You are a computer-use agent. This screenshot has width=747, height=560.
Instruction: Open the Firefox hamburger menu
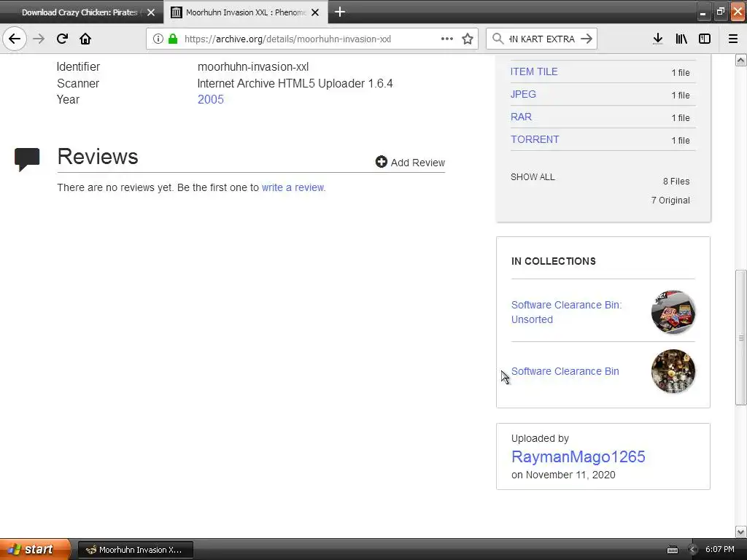(x=733, y=39)
